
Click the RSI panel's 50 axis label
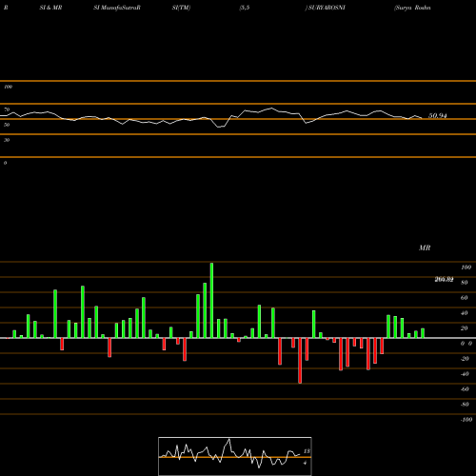[7, 125]
